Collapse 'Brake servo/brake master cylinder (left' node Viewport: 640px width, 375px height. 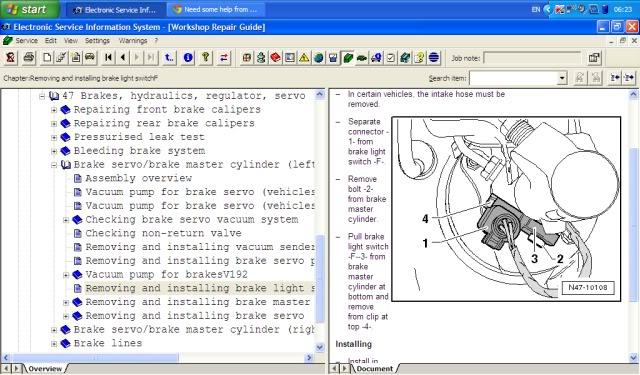tap(54, 165)
